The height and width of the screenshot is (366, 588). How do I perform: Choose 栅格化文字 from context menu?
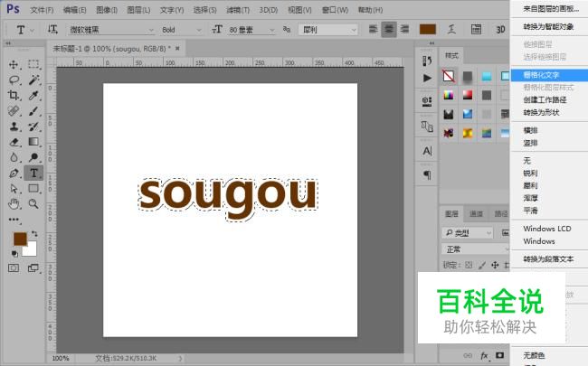549,75
